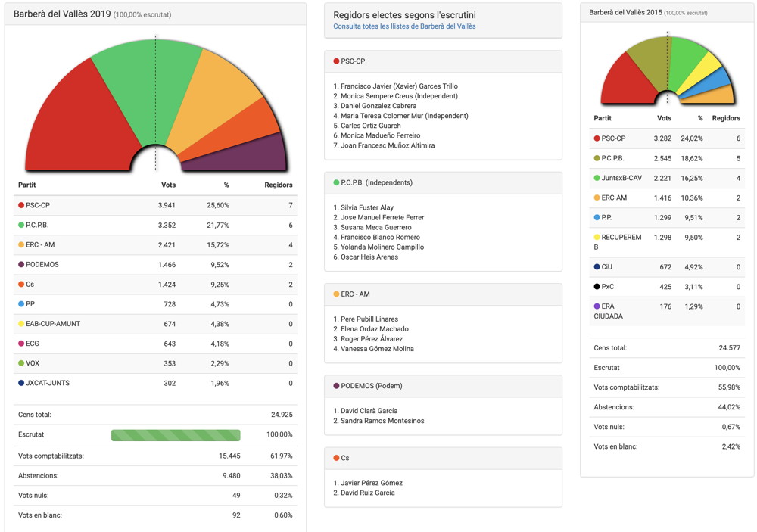This screenshot has height=532, width=757.
Task: Click the navy JXCAT-JUNTS color dot
Action: click(x=21, y=383)
